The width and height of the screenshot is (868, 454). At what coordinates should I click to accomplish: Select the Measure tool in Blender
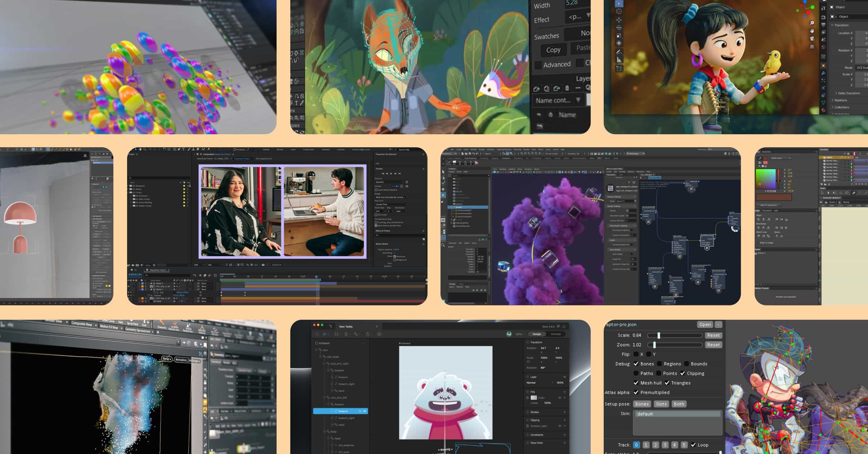coord(619,60)
